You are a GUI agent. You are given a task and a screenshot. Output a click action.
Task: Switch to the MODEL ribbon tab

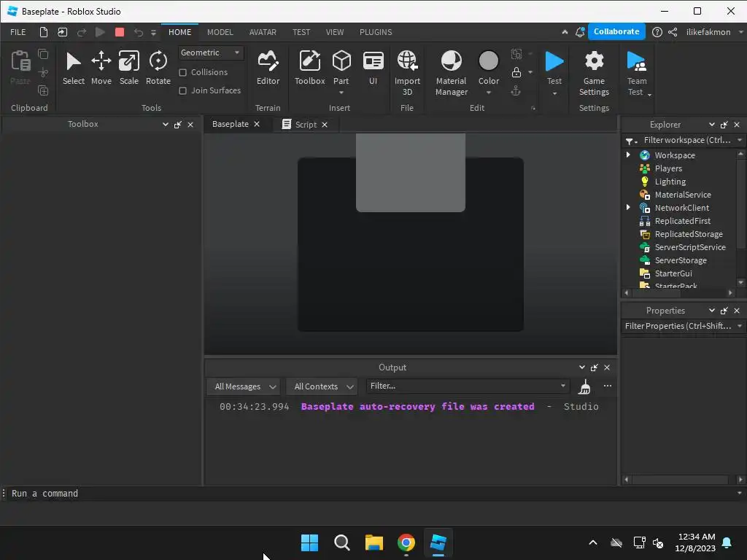(x=220, y=32)
